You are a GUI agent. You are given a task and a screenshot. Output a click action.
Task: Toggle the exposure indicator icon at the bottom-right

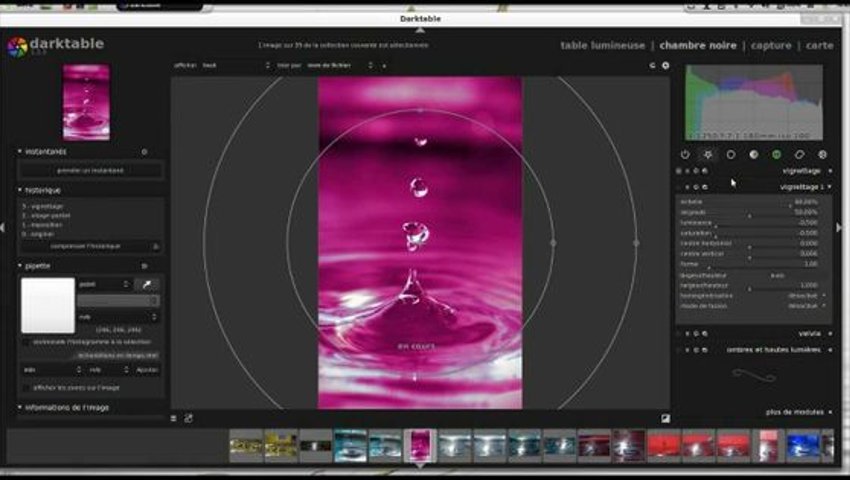[665, 418]
